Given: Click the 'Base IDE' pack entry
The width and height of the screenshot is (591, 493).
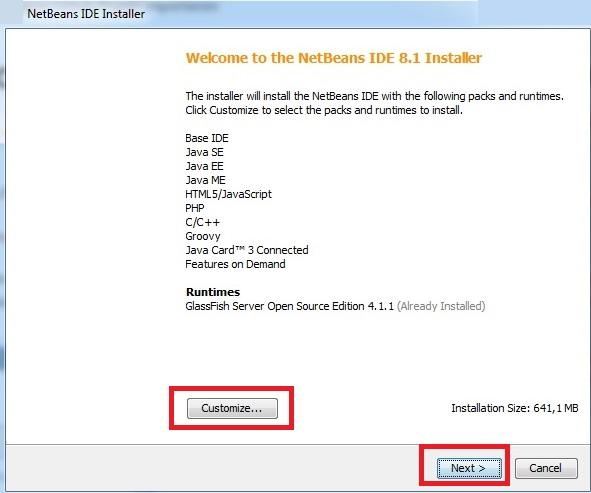Looking at the screenshot, I should tap(207, 138).
